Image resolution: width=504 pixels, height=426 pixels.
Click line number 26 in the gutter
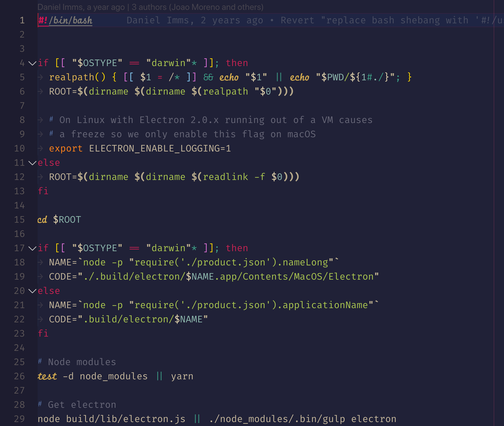(19, 376)
